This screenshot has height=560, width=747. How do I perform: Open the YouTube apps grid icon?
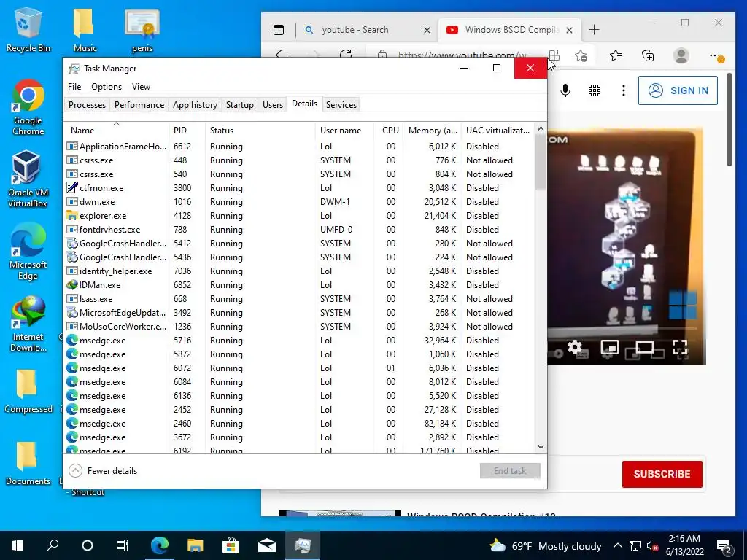(594, 90)
